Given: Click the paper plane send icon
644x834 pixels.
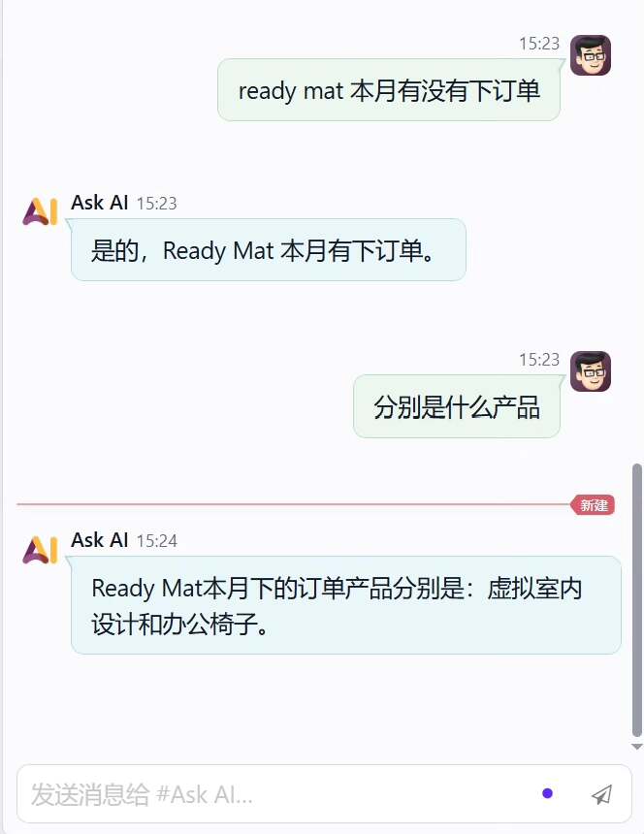Looking at the screenshot, I should 602,794.
